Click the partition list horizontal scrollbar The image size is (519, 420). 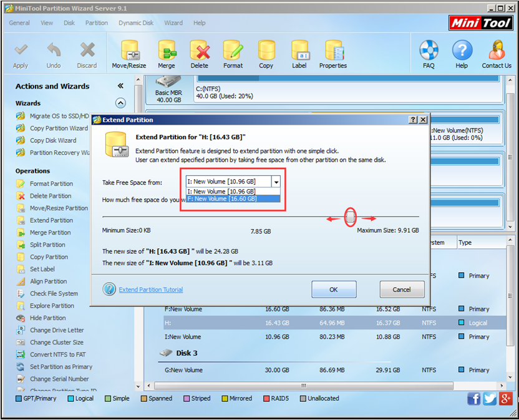pyautogui.click(x=304, y=386)
